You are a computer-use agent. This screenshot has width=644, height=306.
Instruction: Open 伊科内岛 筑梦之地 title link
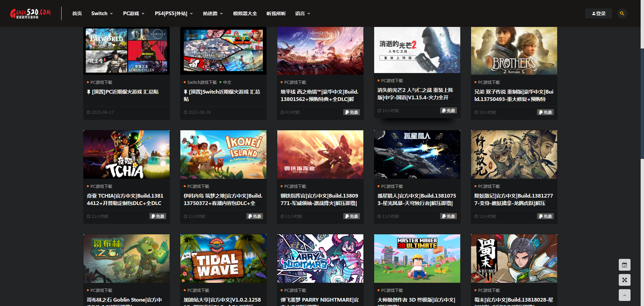223,200
